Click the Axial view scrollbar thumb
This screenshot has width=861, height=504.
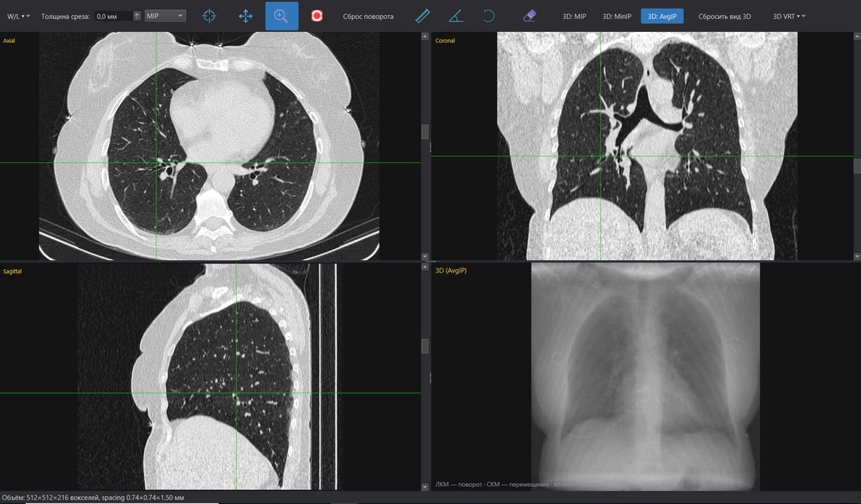click(424, 132)
